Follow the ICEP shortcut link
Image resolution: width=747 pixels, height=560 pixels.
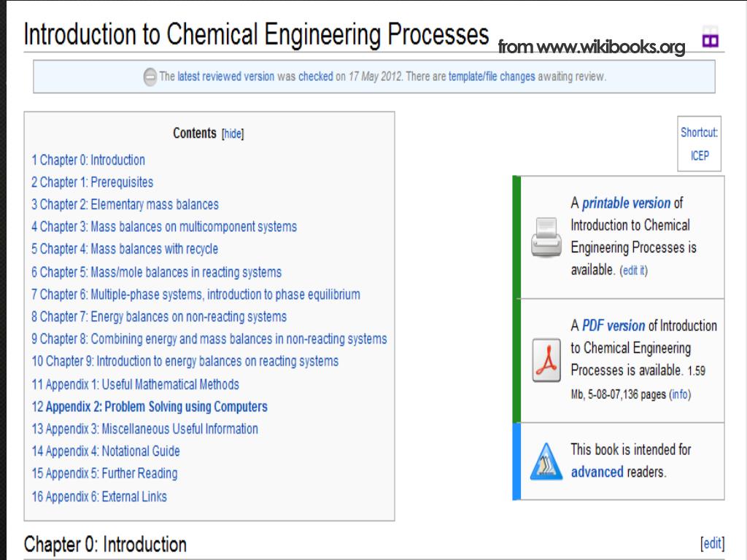(700, 156)
